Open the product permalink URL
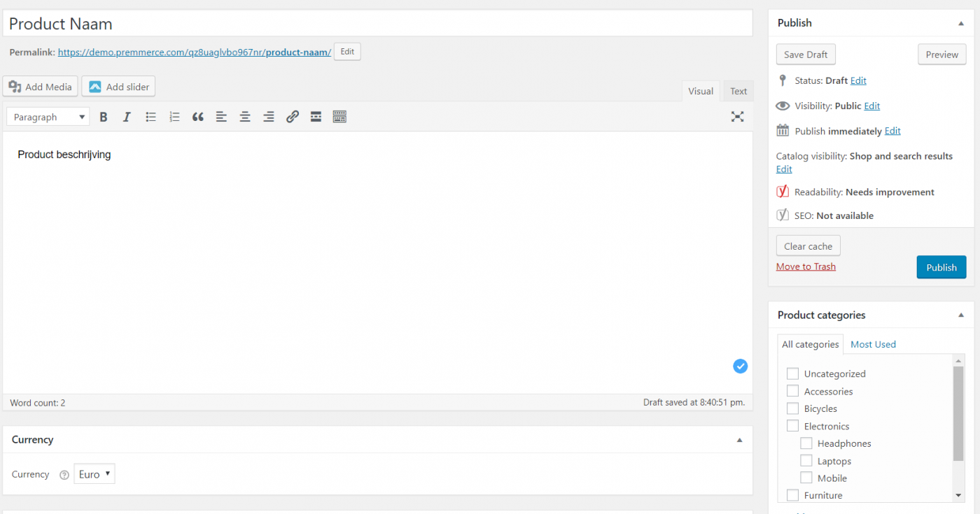The width and height of the screenshot is (980, 514). coord(195,52)
